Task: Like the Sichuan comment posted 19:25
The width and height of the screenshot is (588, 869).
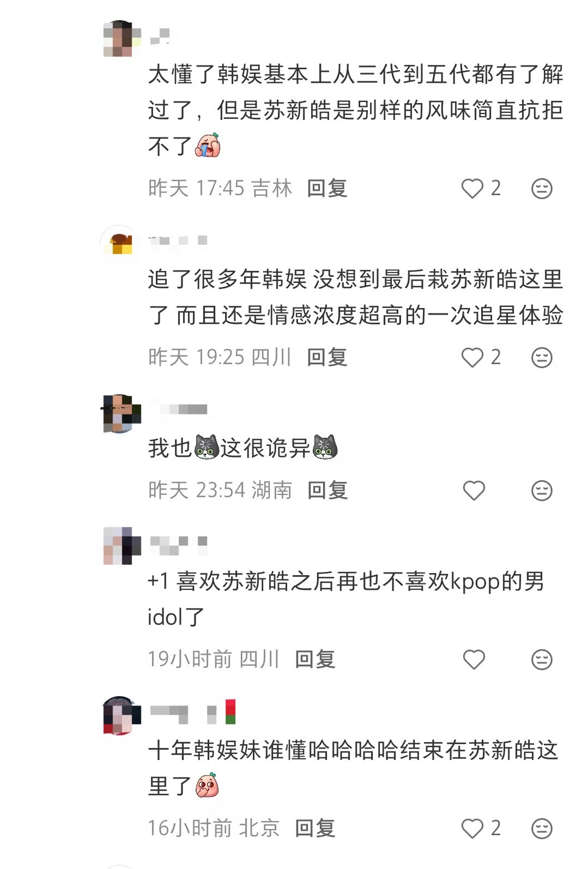Action: [x=472, y=358]
